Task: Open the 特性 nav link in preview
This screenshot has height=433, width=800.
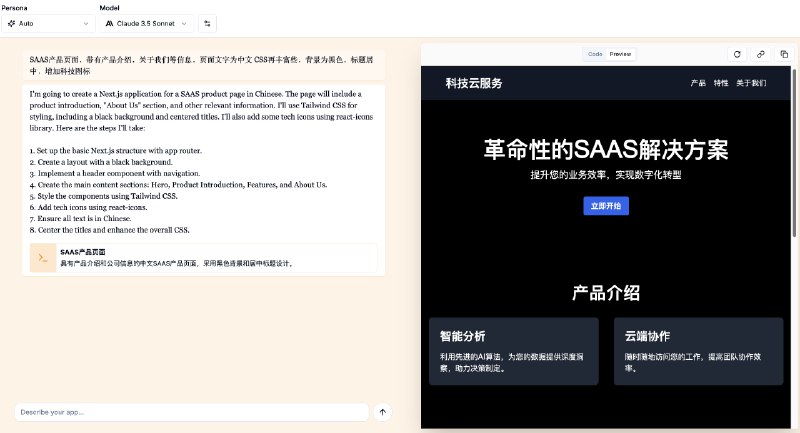Action: click(x=720, y=83)
